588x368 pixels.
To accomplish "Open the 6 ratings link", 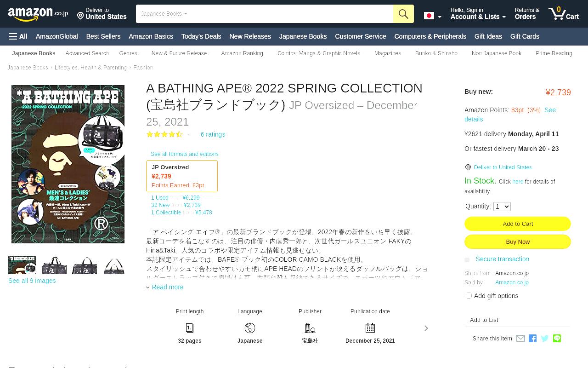I will click(213, 134).
